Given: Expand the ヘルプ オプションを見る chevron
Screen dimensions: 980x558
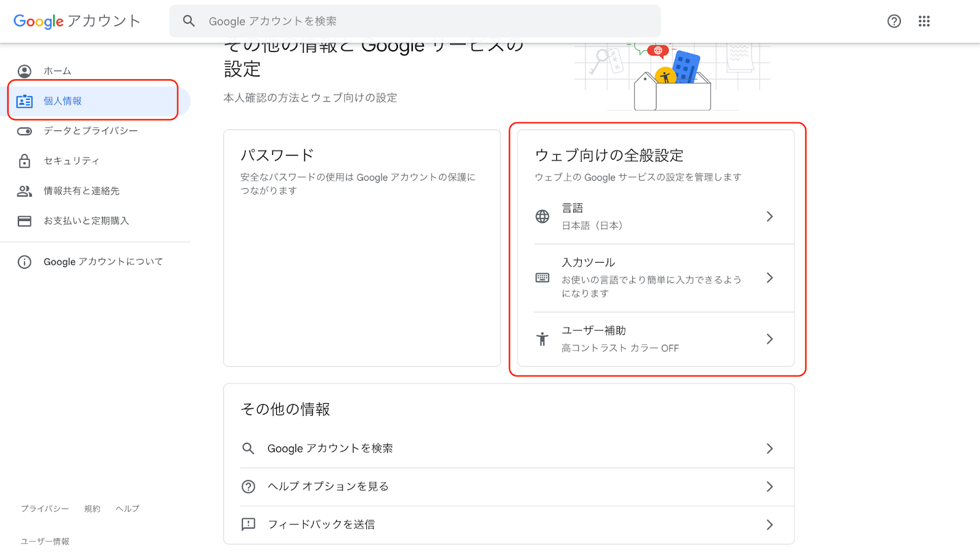Looking at the screenshot, I should (770, 487).
